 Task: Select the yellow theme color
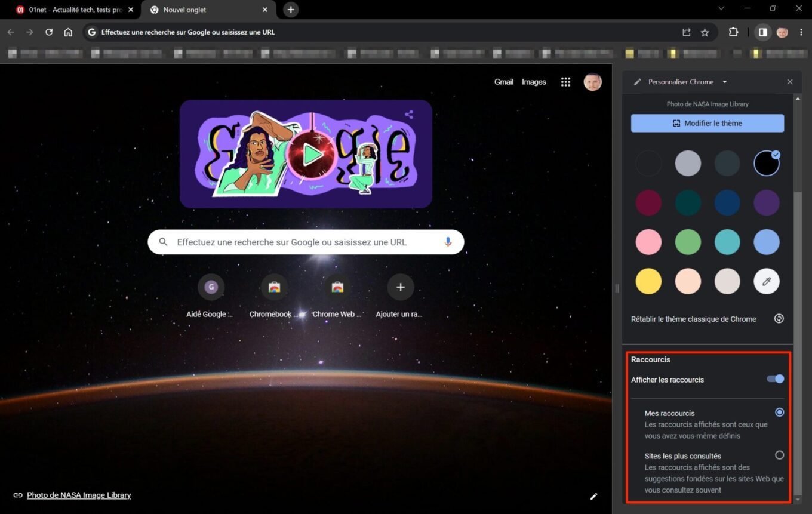[648, 281]
